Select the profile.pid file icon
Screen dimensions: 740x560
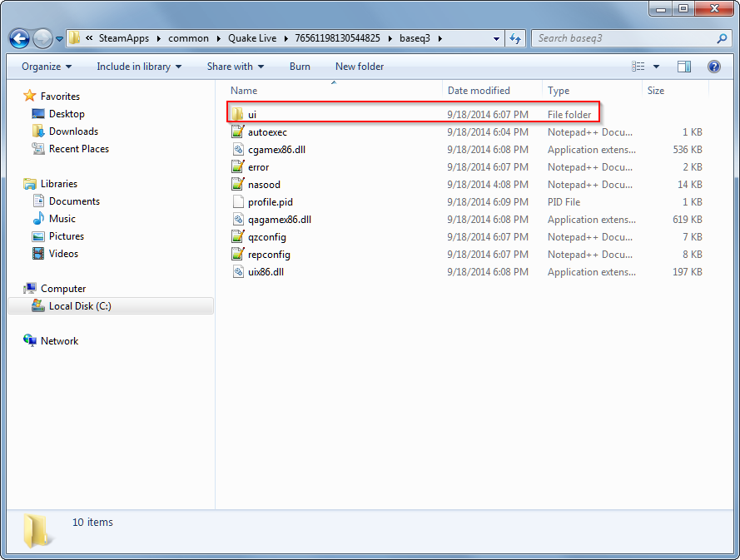[x=237, y=202]
